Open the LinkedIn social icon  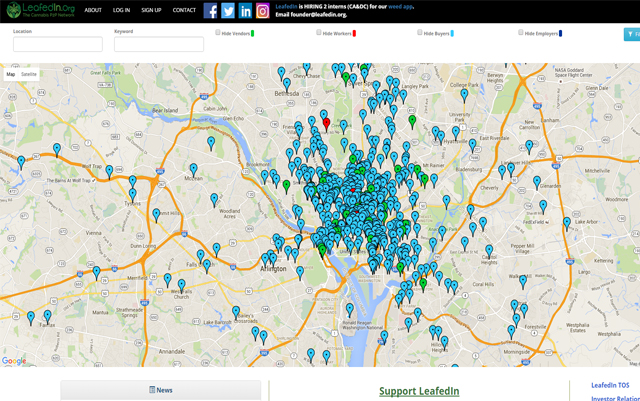tap(245, 11)
